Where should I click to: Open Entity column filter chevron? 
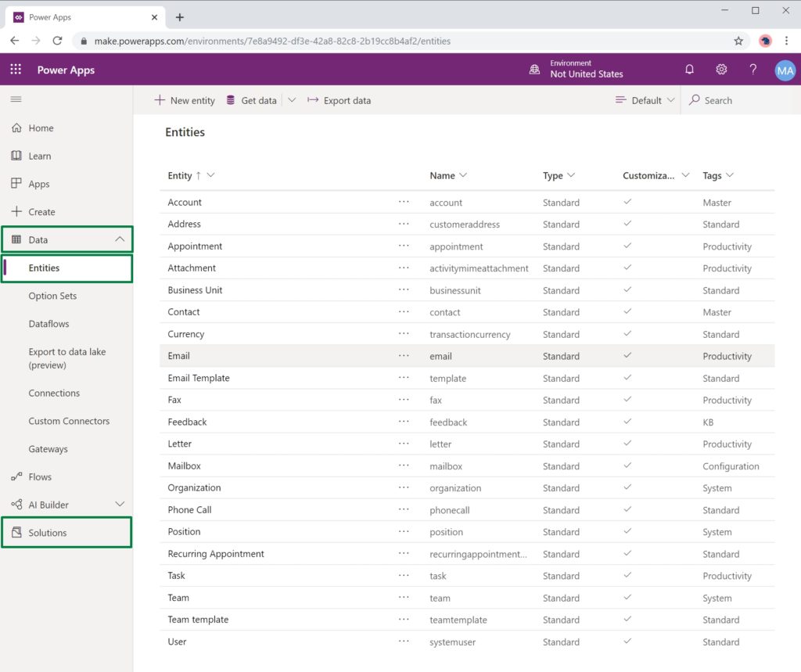pos(210,175)
